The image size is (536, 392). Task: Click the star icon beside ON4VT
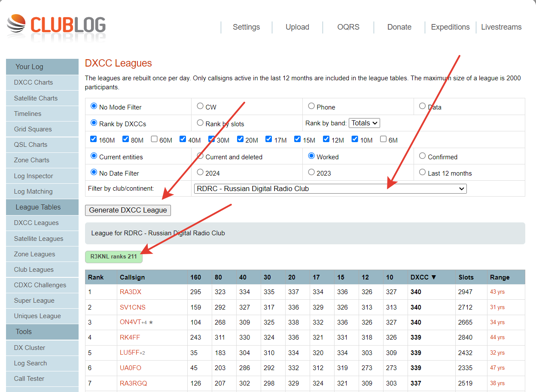[x=151, y=322]
